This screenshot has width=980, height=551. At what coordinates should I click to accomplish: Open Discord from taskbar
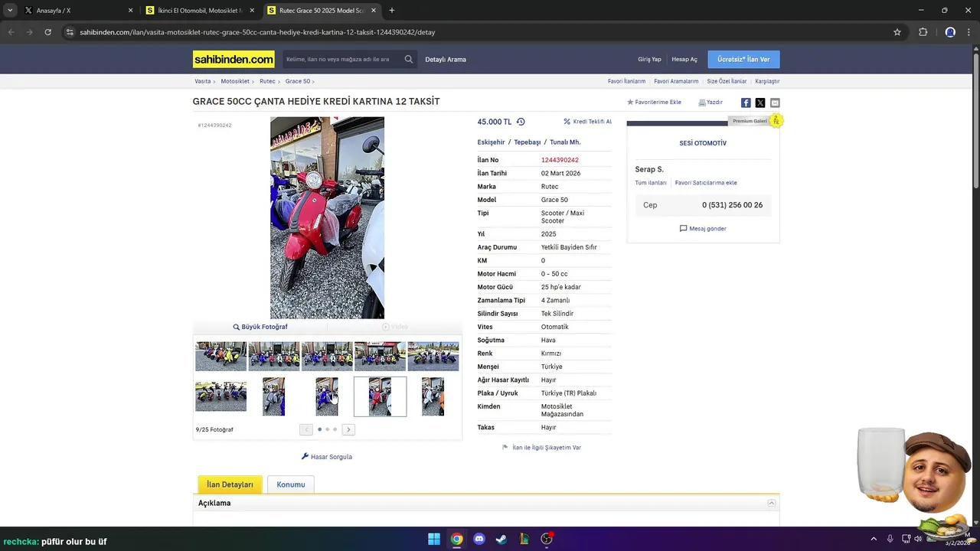[479, 539]
